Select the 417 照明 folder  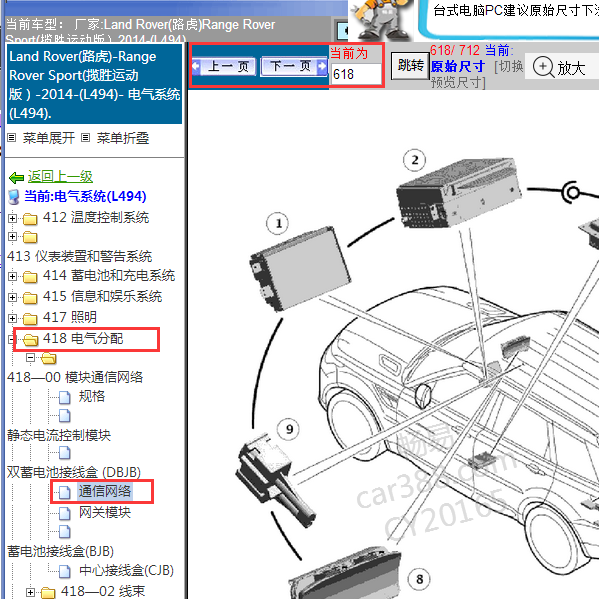tap(70, 317)
